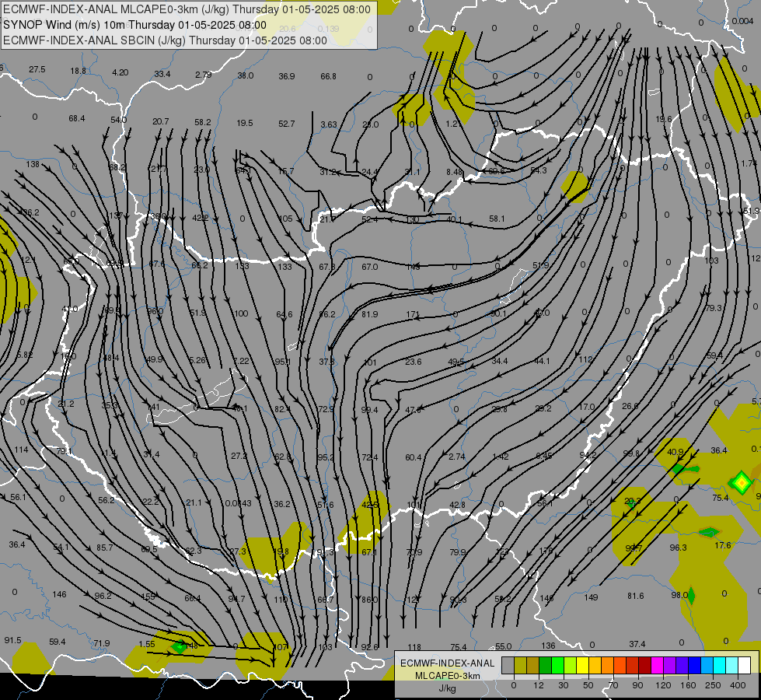761x700 pixels.
Task: Pick the dark red legend swatch
Action: tap(645, 666)
